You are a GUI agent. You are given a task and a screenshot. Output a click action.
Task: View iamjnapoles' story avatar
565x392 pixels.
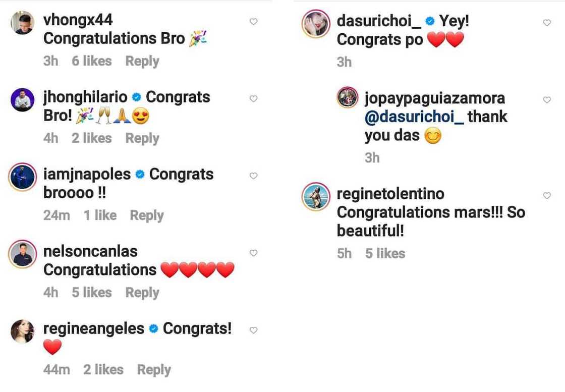pos(23,177)
